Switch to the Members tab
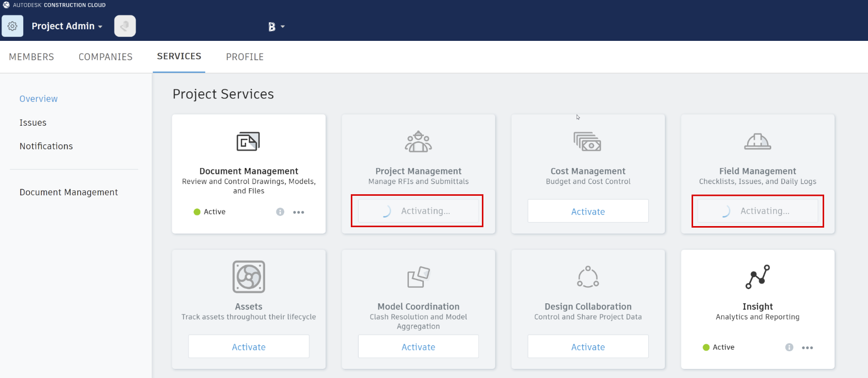868x378 pixels. [x=31, y=57]
